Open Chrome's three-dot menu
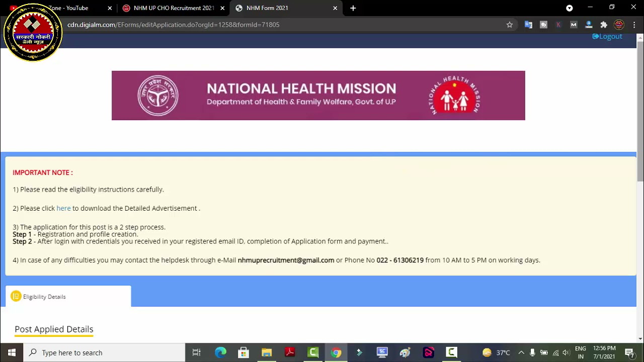644x362 pixels. coord(634,25)
